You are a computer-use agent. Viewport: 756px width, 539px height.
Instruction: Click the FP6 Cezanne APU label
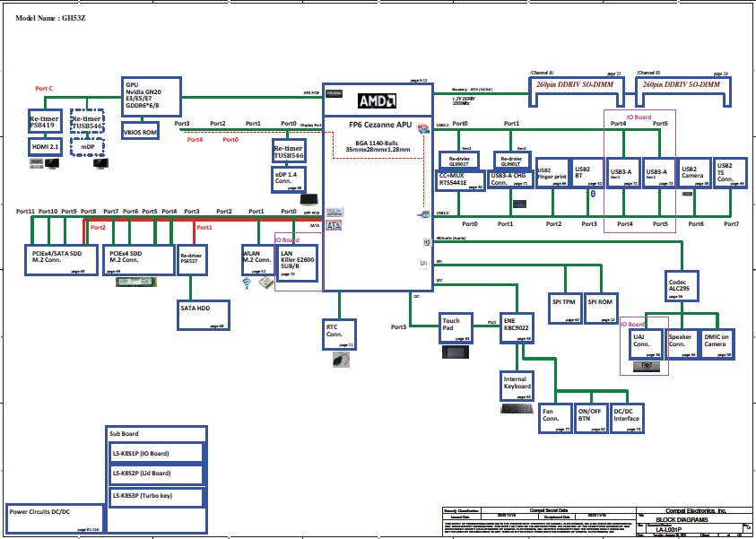(x=380, y=125)
